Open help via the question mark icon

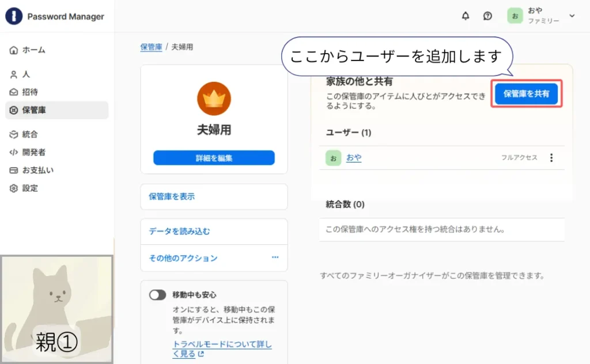click(487, 16)
